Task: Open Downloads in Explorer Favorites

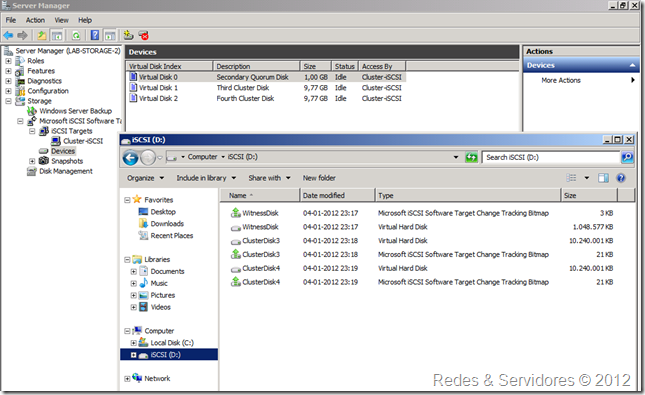Action: [x=167, y=224]
